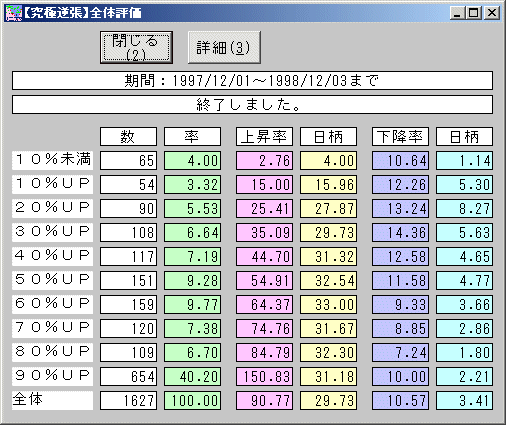Click pink rise-rate cell 2.76
The image size is (506, 425).
[264, 160]
